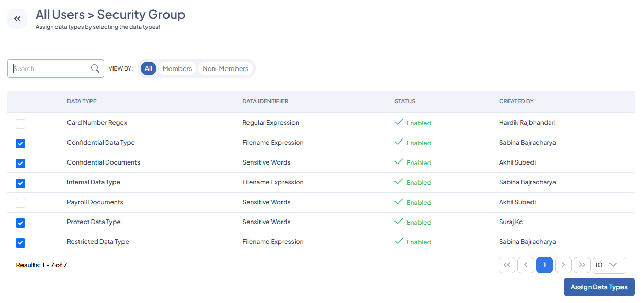Image resolution: width=644 pixels, height=303 pixels.
Task: Open the rows-per-page dropdown showing 10
Action: click(609, 265)
